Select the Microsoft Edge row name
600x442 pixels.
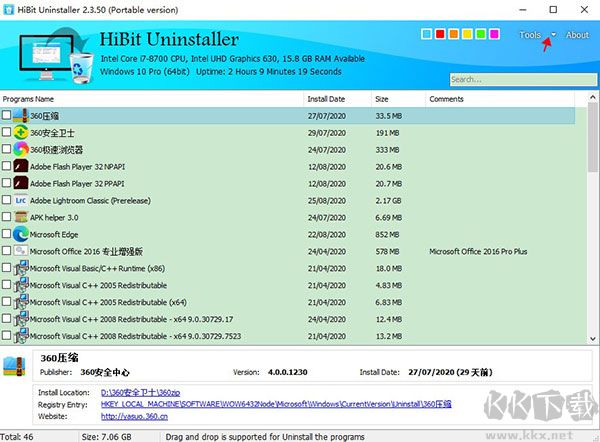(x=54, y=235)
